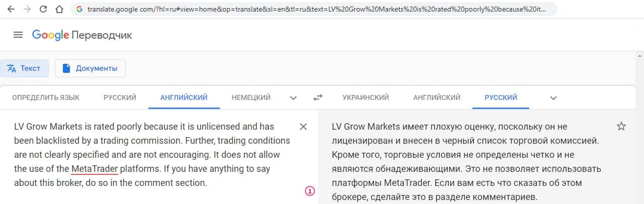Open the Google Переводчик logo link
The height and width of the screenshot is (204, 644).
click(x=82, y=35)
